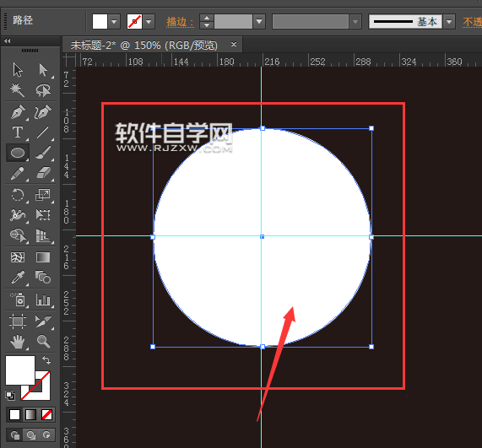Select the Artboard tool
482x448 pixels.
[18, 321]
